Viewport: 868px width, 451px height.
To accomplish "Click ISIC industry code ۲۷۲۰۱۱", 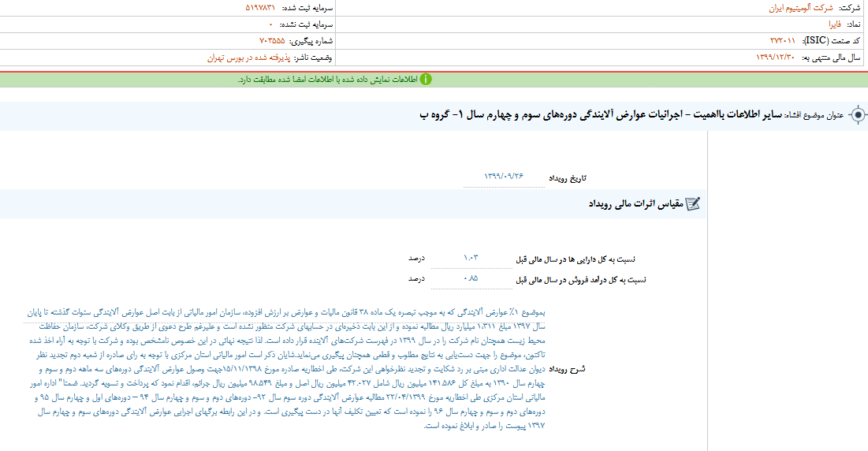I will [782, 40].
